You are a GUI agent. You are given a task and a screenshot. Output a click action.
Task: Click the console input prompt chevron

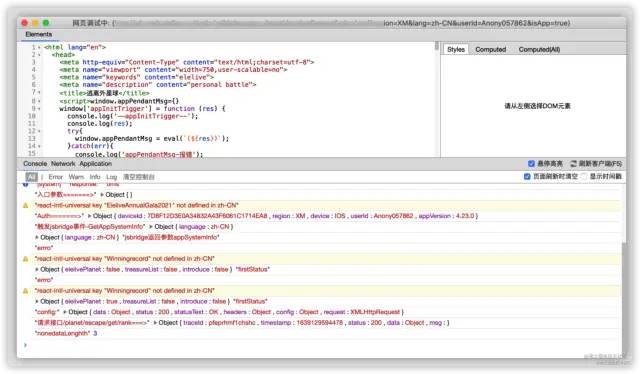point(25,345)
